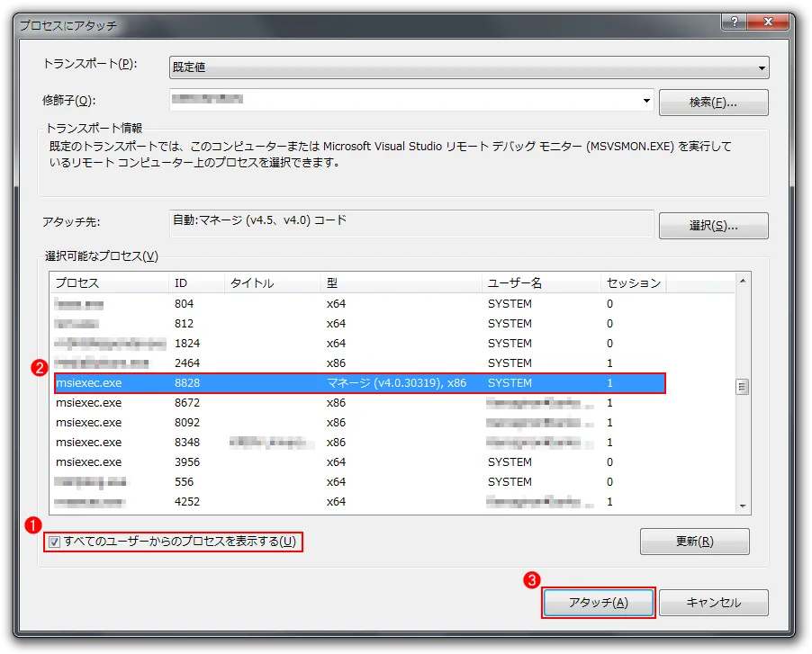812x654 pixels.
Task: Select msiexec.exe row with ID 8092
Action: tap(360, 422)
